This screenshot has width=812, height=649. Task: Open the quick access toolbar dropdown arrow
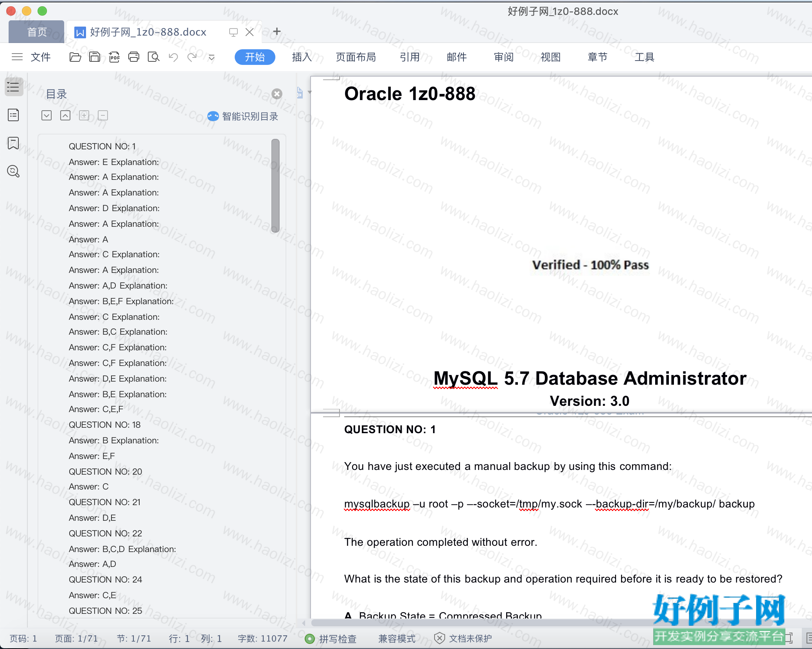[212, 57]
